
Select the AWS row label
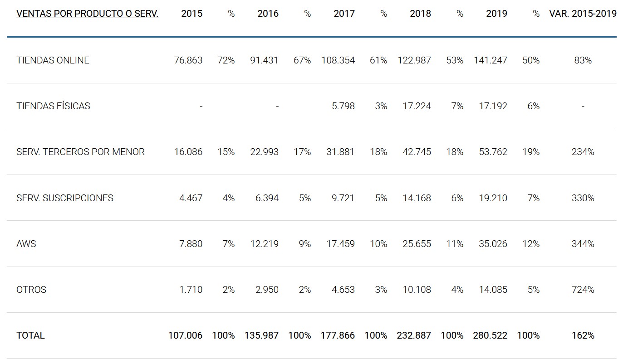click(26, 244)
